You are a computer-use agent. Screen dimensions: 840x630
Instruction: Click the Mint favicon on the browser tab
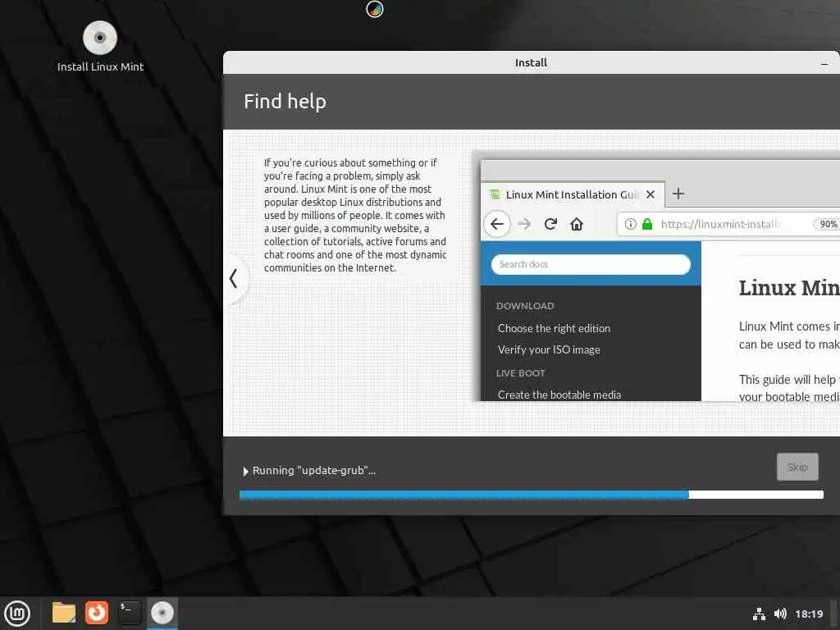coord(495,194)
